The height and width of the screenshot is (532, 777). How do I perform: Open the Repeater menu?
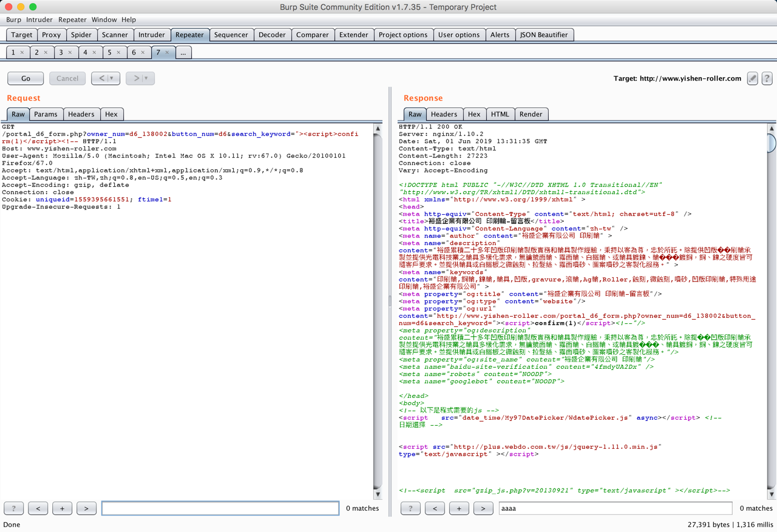point(72,20)
